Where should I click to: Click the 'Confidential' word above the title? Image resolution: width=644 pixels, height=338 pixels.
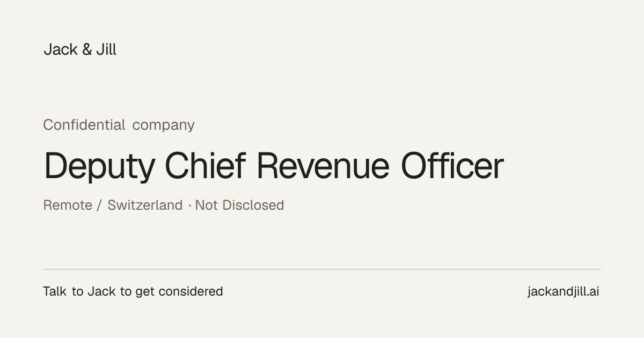84,124
